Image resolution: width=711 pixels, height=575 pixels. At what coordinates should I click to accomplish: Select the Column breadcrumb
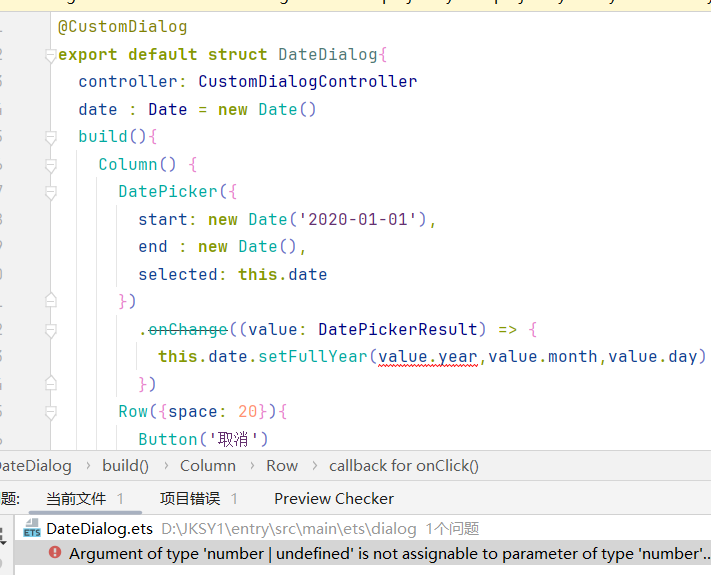(208, 466)
